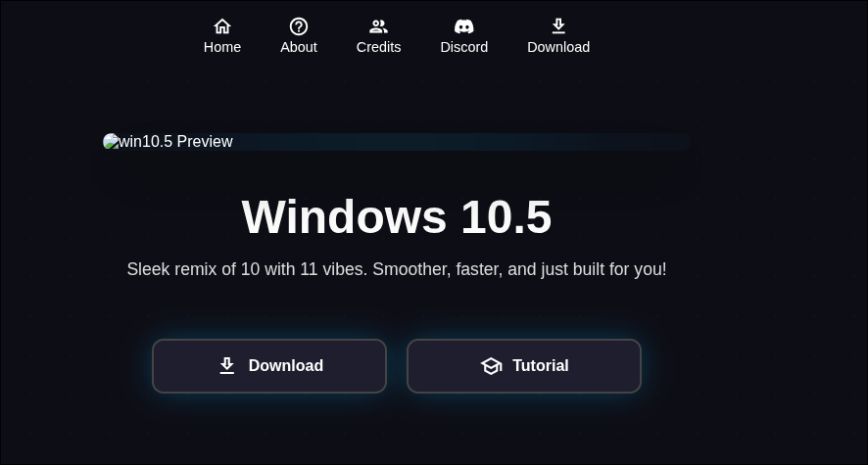
Task: Click the Download arrow icon in navigation
Action: tap(558, 26)
